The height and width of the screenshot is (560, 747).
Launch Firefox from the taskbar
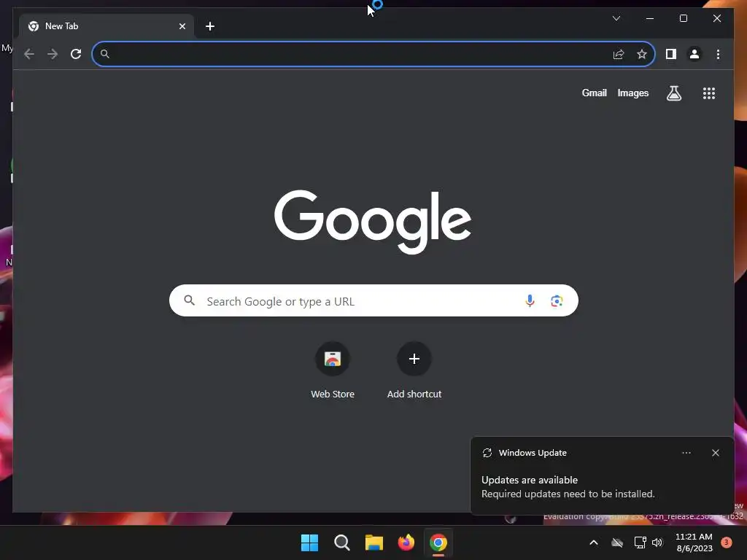[406, 542]
